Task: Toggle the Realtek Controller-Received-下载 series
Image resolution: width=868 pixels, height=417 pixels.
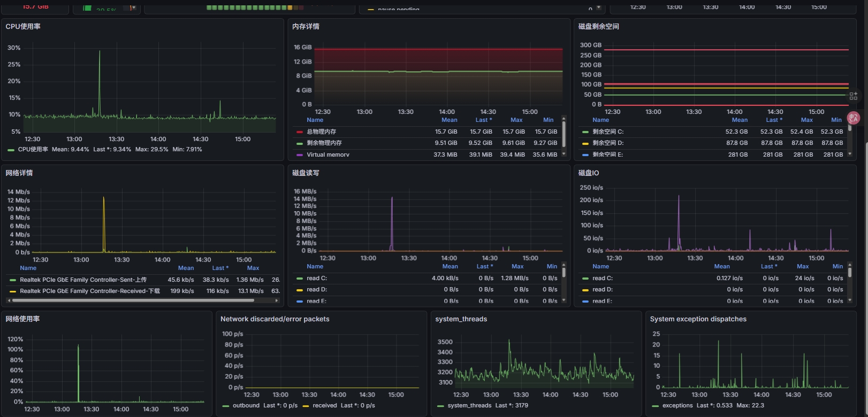Action: [90, 291]
